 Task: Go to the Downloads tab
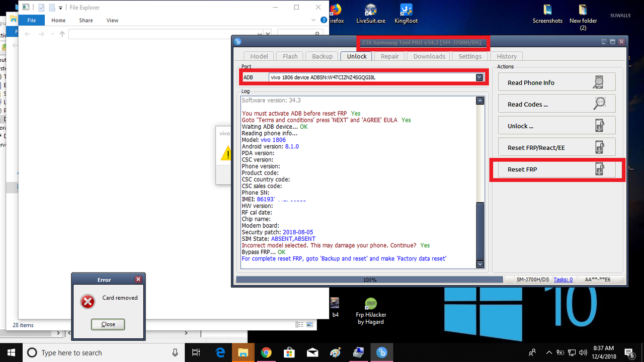click(x=429, y=56)
